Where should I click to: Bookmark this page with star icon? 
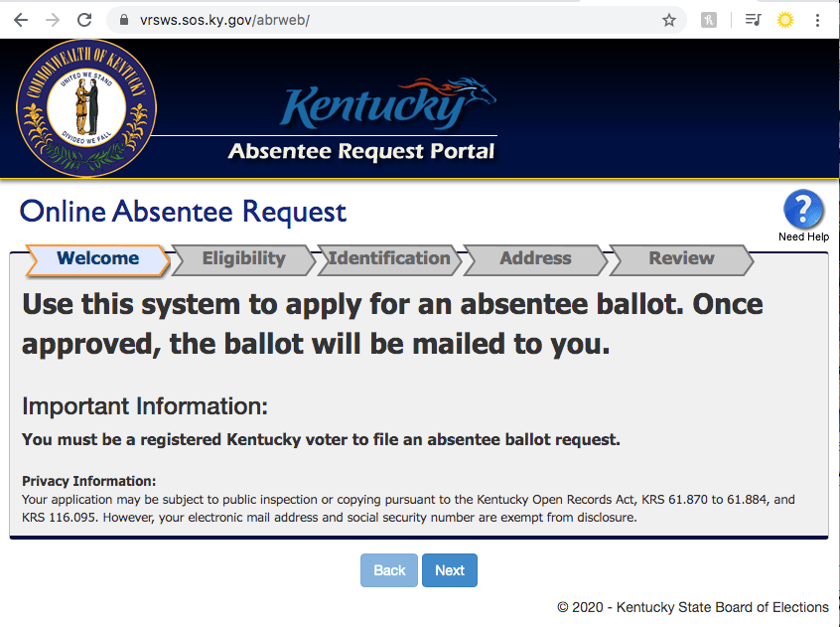point(668,20)
